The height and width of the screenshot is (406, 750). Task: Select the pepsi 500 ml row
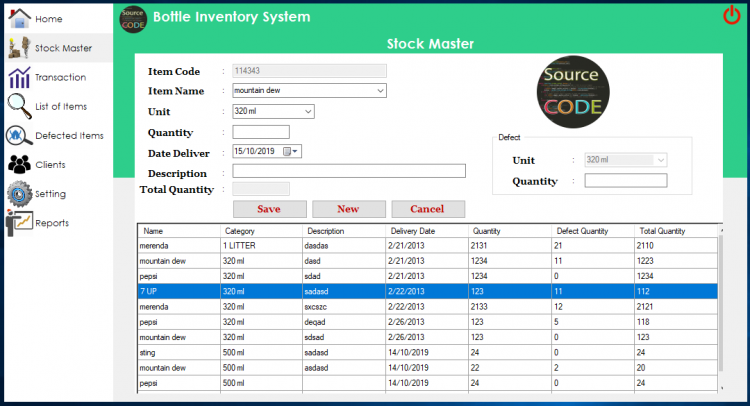click(x=428, y=383)
